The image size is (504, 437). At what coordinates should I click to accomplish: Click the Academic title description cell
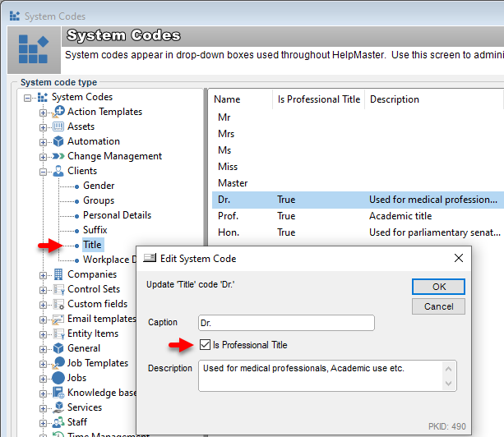click(x=400, y=216)
